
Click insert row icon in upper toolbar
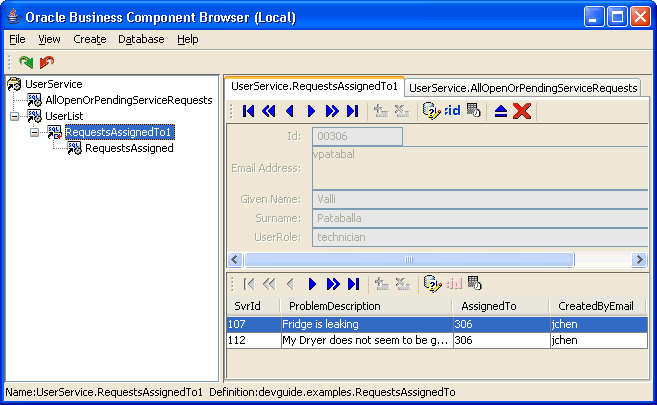pyautogui.click(x=381, y=111)
